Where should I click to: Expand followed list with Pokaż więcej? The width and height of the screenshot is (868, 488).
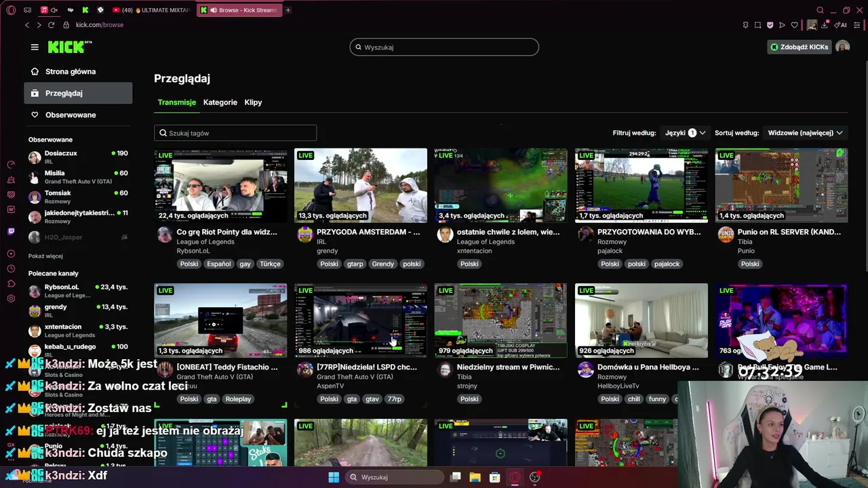tap(45, 256)
